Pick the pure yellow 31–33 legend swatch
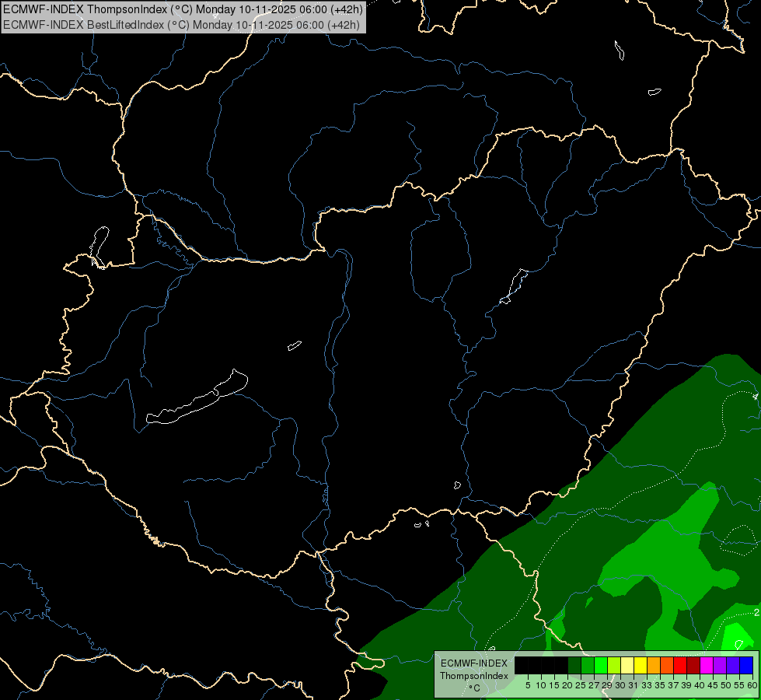The width and height of the screenshot is (761, 700). [641, 665]
